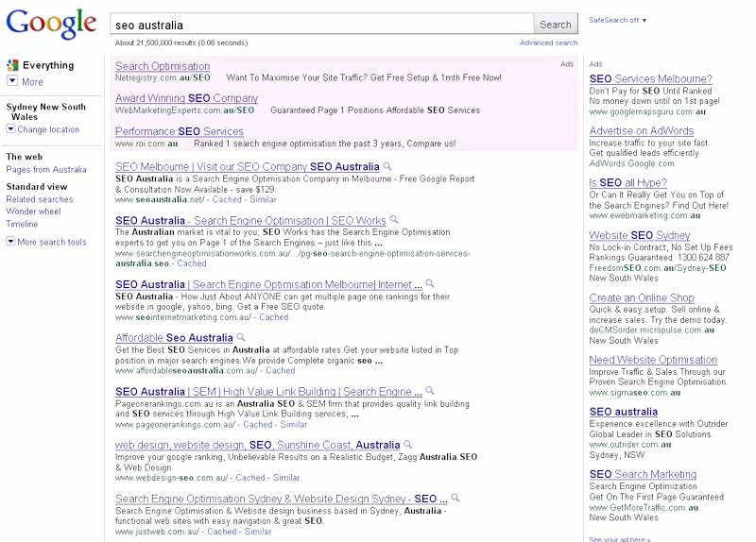
Task: Open web design Sunshine Coast Australia result
Action: click(257, 445)
